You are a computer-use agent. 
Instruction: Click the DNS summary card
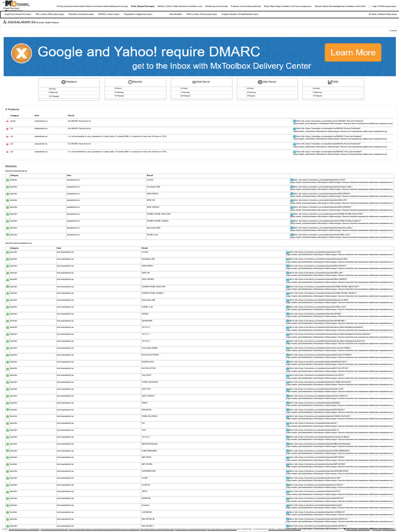click(x=333, y=89)
